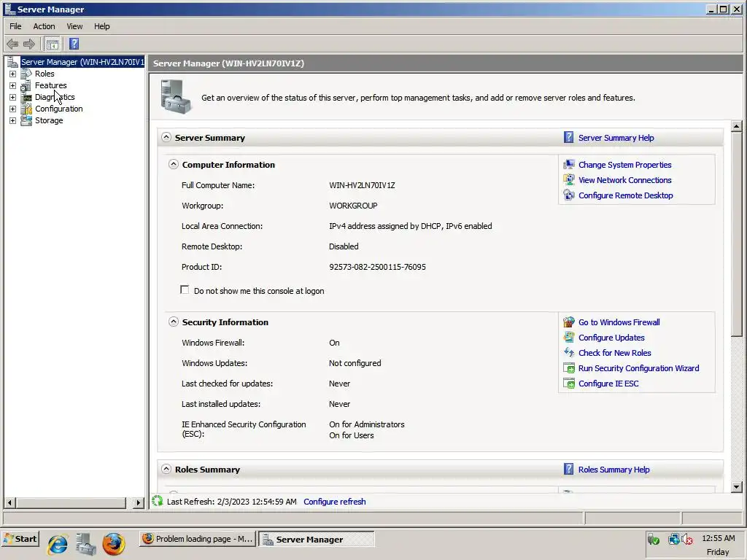Viewport: 747px width, 560px height.
Task: Click the network tray icon
Action: point(673,539)
